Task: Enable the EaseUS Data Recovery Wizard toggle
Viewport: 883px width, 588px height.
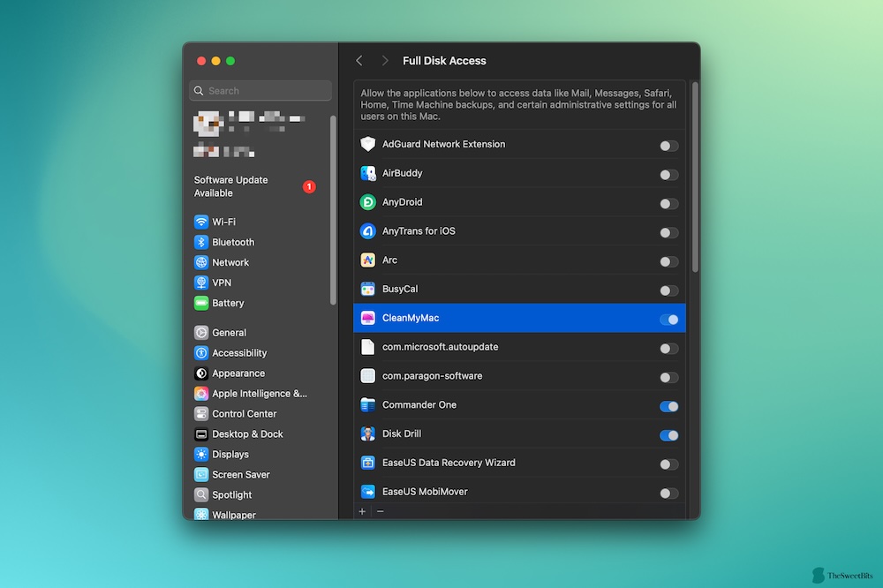Action: pyautogui.click(x=668, y=464)
